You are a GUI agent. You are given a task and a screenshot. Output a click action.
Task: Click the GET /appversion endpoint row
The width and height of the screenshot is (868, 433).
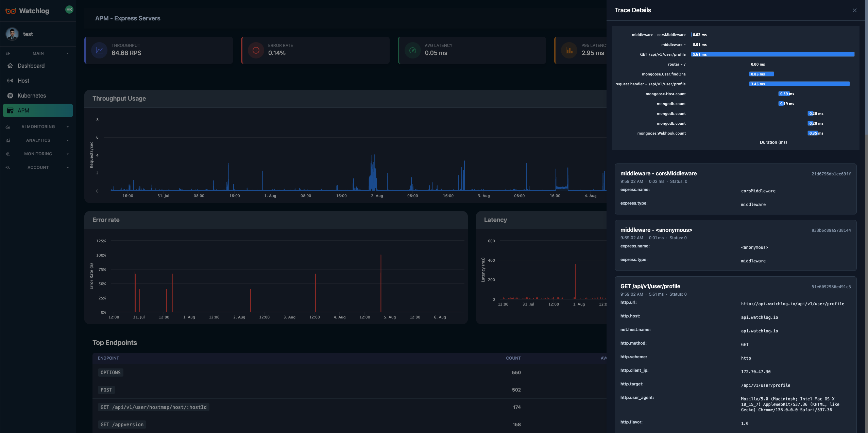click(122, 425)
